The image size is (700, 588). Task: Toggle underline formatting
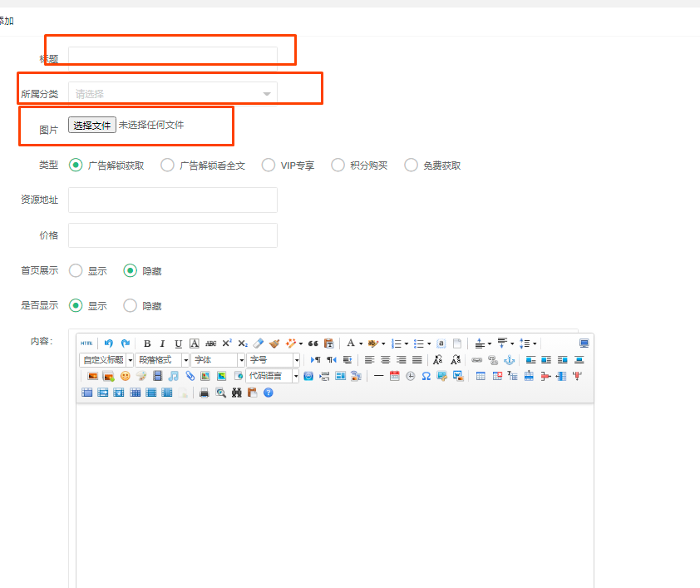click(178, 343)
